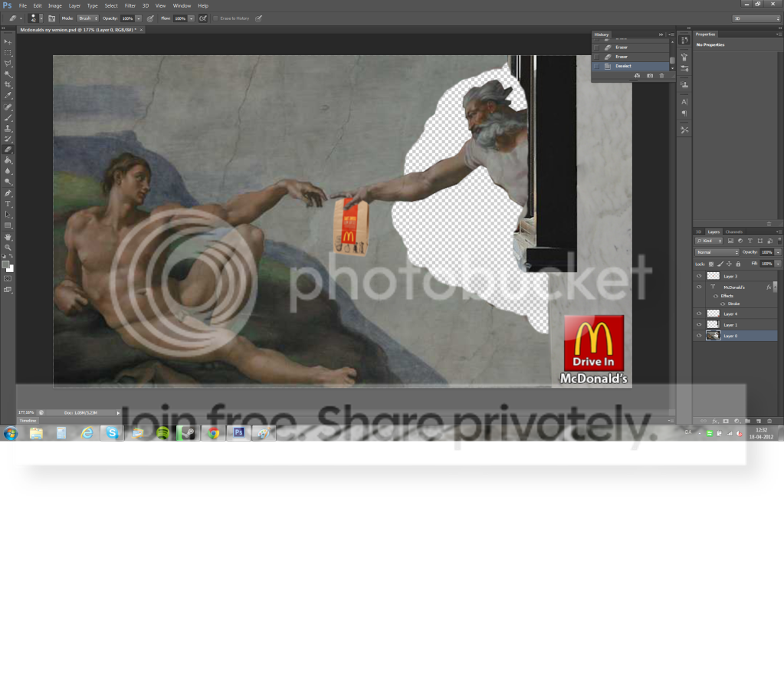Open the Filter menu

tap(130, 6)
